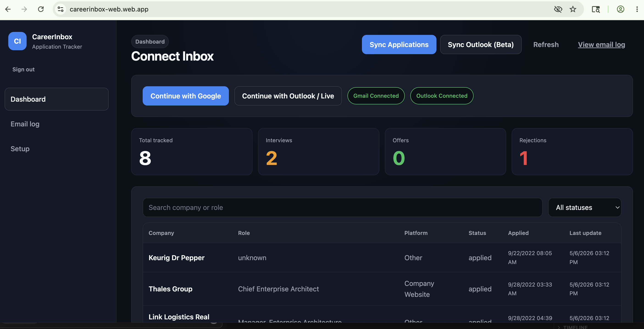Click Continue with Outlook / Live
Viewport: 644px width, 329px height.
coord(288,96)
